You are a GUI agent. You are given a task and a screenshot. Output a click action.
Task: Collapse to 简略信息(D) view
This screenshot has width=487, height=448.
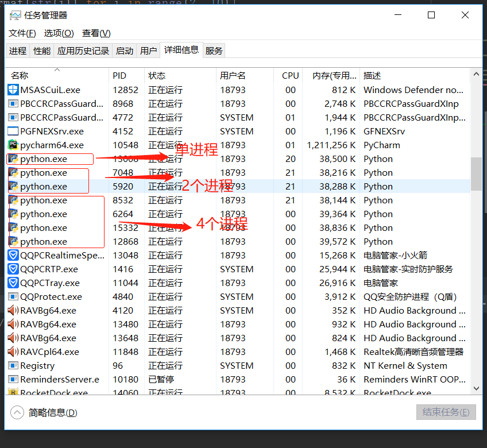pos(44,412)
